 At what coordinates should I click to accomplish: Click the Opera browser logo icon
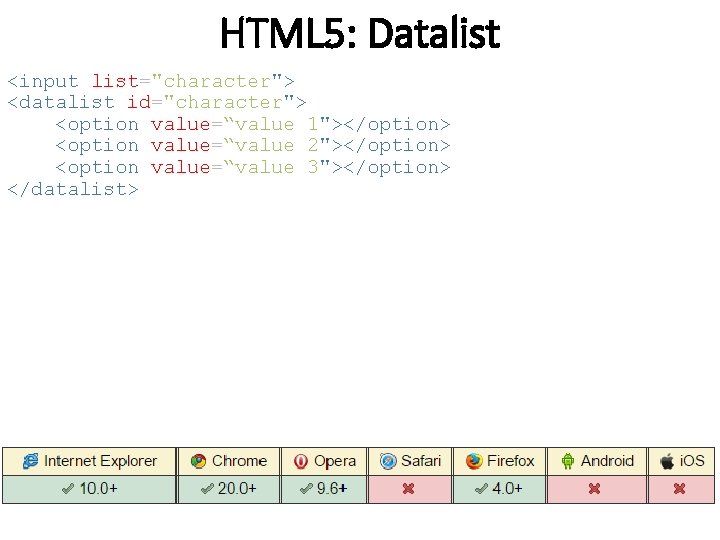pyautogui.click(x=301, y=461)
